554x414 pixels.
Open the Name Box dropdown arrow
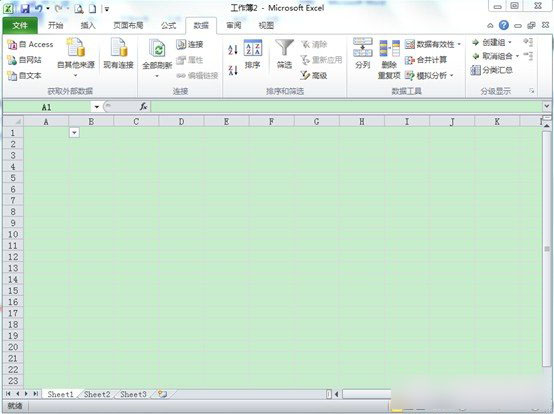tap(96, 107)
